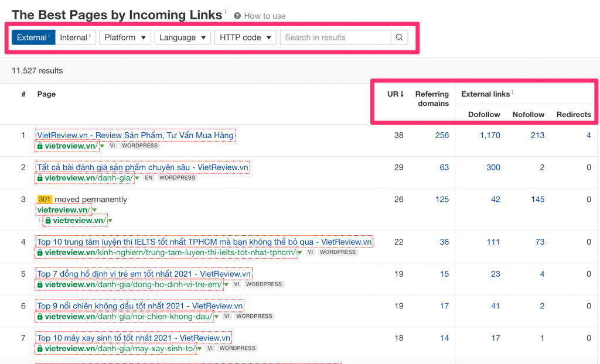600x364 pixels.
Task: Open the Top 10 máy xay sinh tố title
Action: pyautogui.click(x=134, y=338)
